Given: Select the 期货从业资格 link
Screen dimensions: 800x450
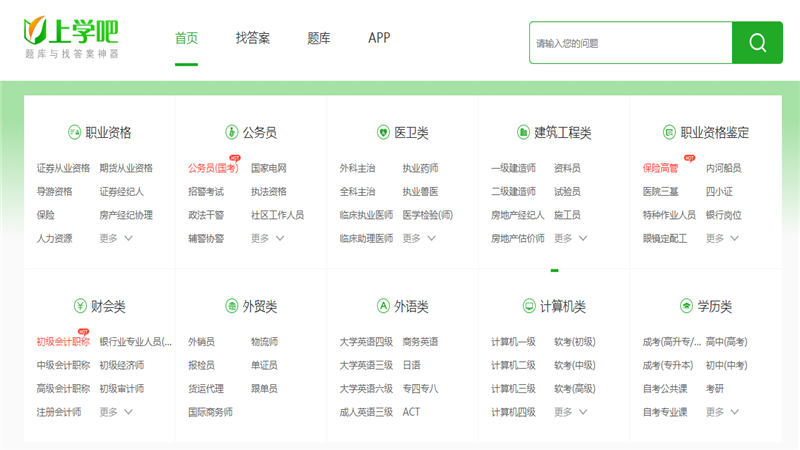Looking at the screenshot, I should coord(126,168).
